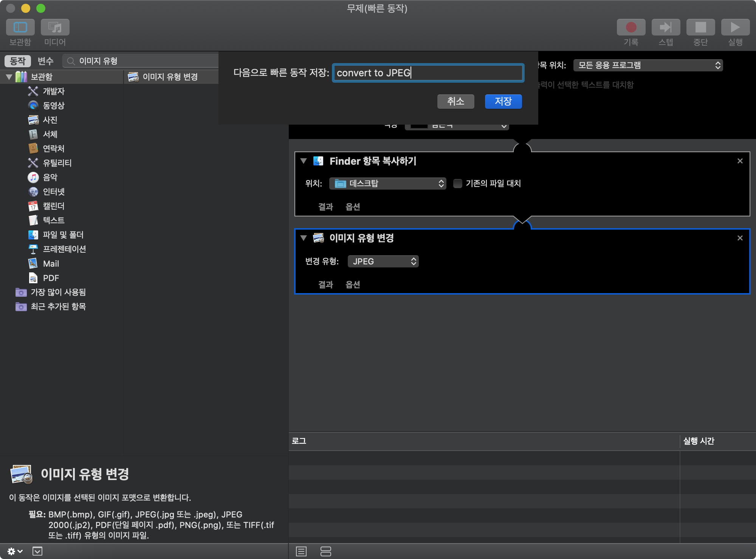Screen dimensions: 756x559
Task: Open the gear settings menu at bottom-left
Action: 14,551
